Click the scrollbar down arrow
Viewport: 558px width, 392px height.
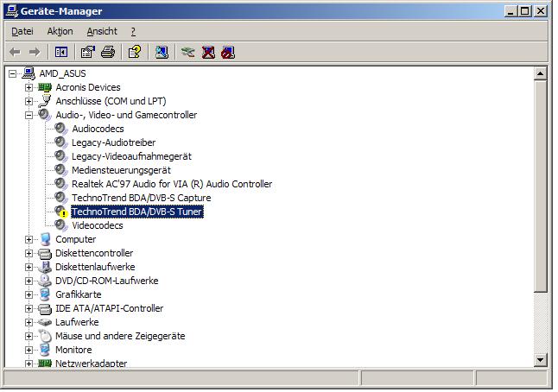point(540,360)
